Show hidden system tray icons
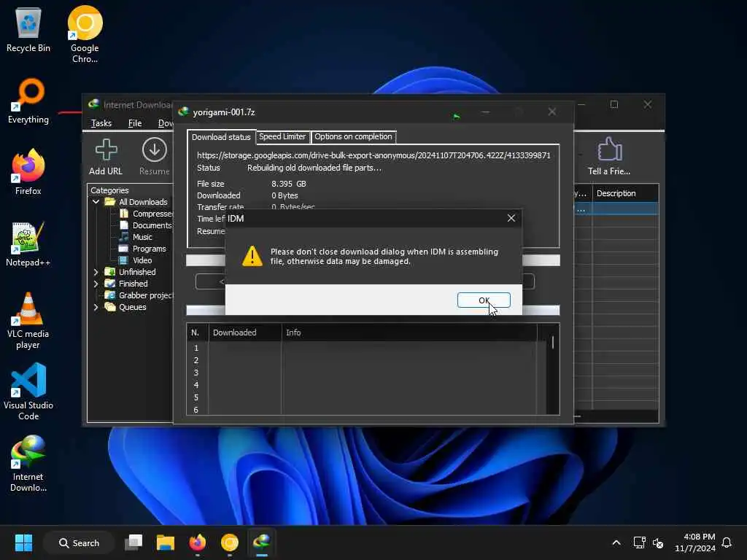The width and height of the screenshot is (747, 560). (x=616, y=542)
